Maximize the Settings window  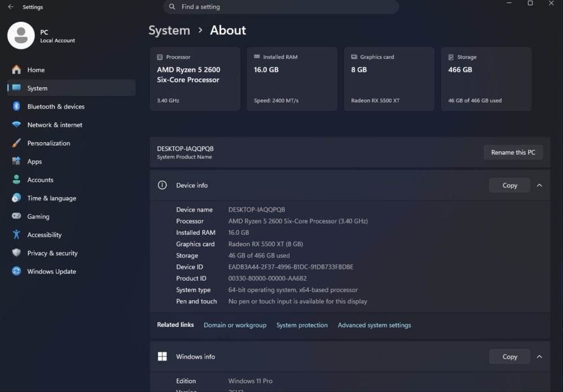pos(530,3)
